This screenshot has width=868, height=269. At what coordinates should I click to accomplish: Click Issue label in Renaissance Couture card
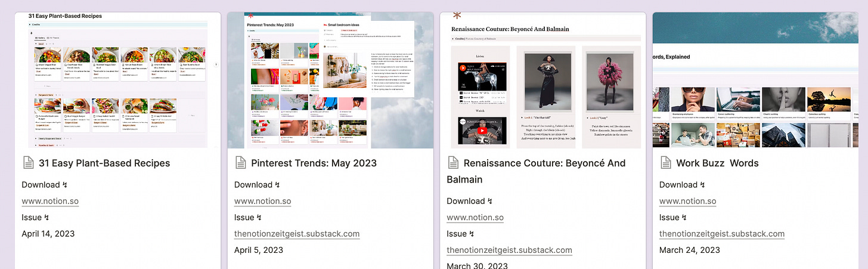(x=461, y=234)
